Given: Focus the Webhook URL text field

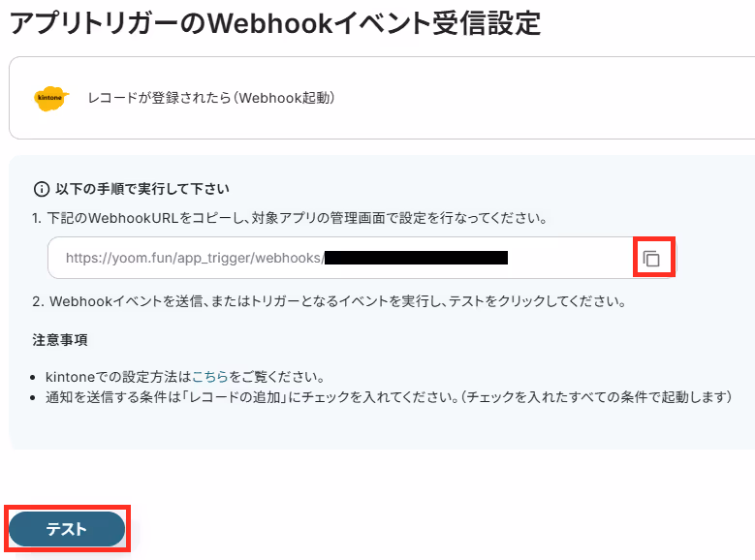Looking at the screenshot, I should click(362, 258).
